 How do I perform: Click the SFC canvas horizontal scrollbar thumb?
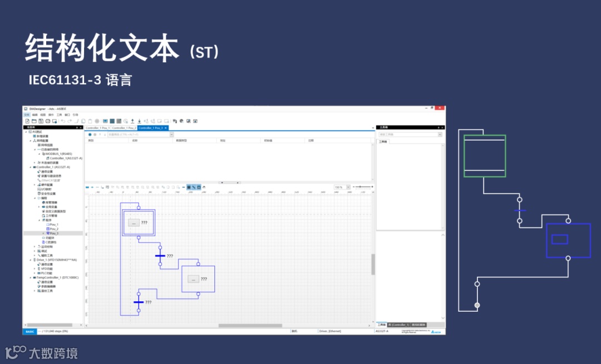250,326
